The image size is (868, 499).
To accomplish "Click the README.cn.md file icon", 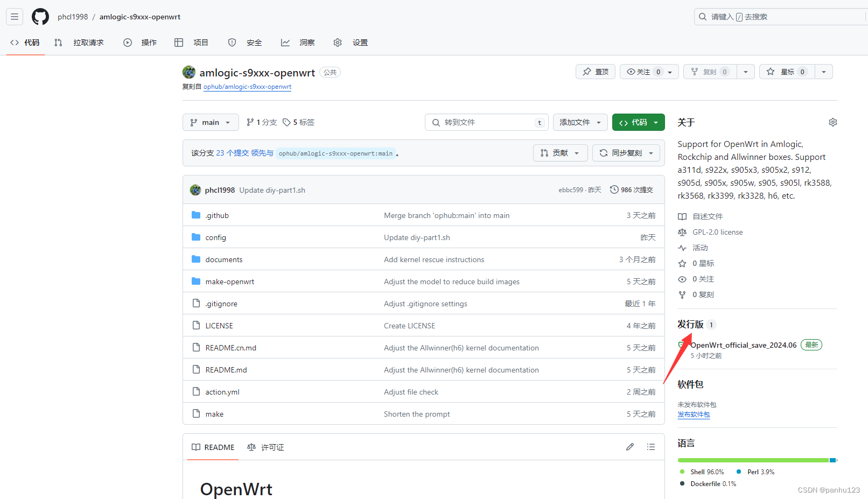I will [x=196, y=348].
